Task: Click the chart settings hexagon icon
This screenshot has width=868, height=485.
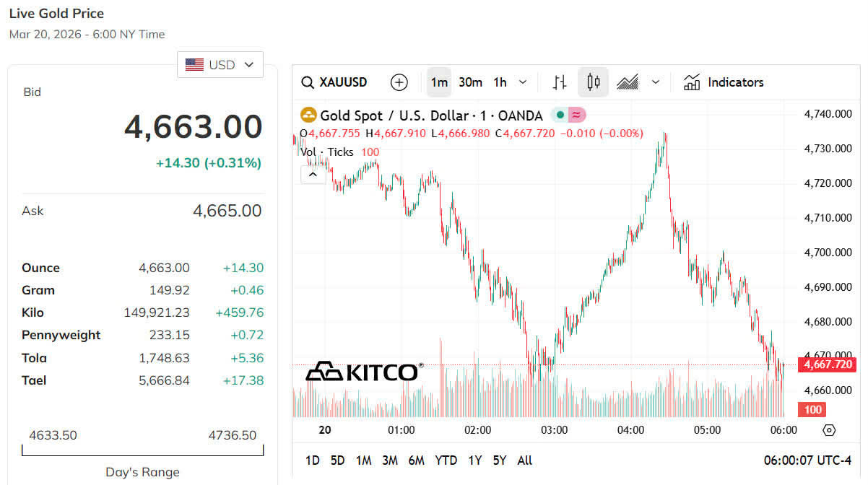Action: tap(829, 430)
